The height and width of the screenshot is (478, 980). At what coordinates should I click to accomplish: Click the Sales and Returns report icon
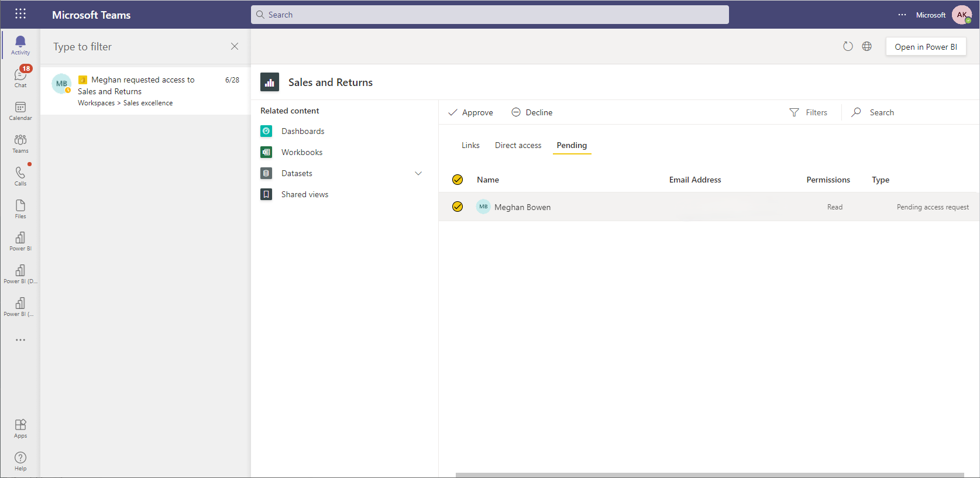pyautogui.click(x=270, y=82)
